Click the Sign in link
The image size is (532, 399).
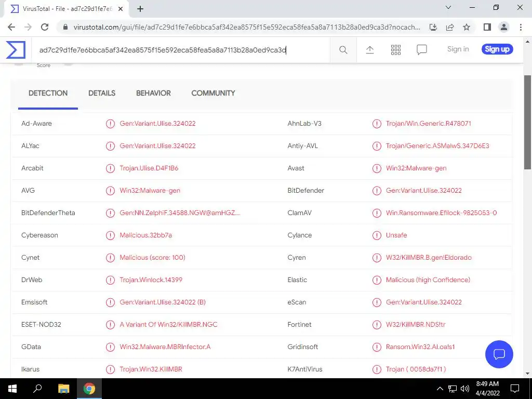coord(458,49)
